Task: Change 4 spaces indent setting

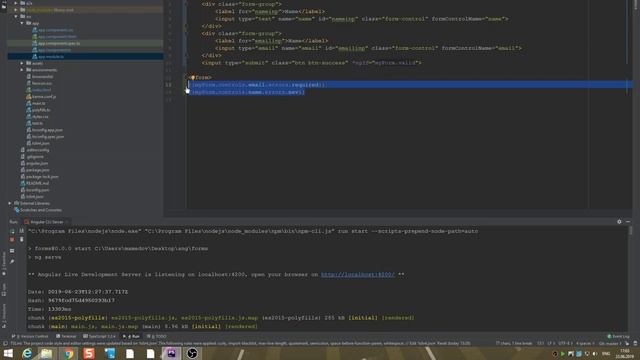Action: coord(585,343)
